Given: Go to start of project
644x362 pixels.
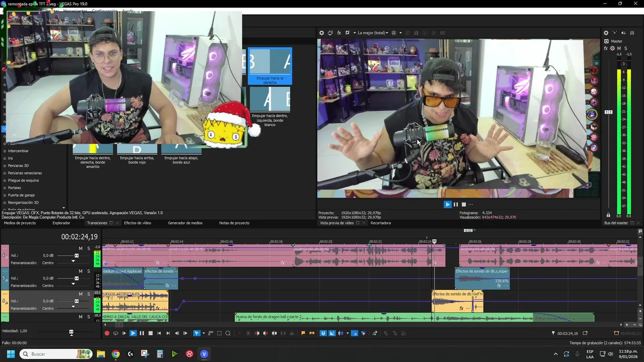Looking at the screenshot, I should pos(159,333).
